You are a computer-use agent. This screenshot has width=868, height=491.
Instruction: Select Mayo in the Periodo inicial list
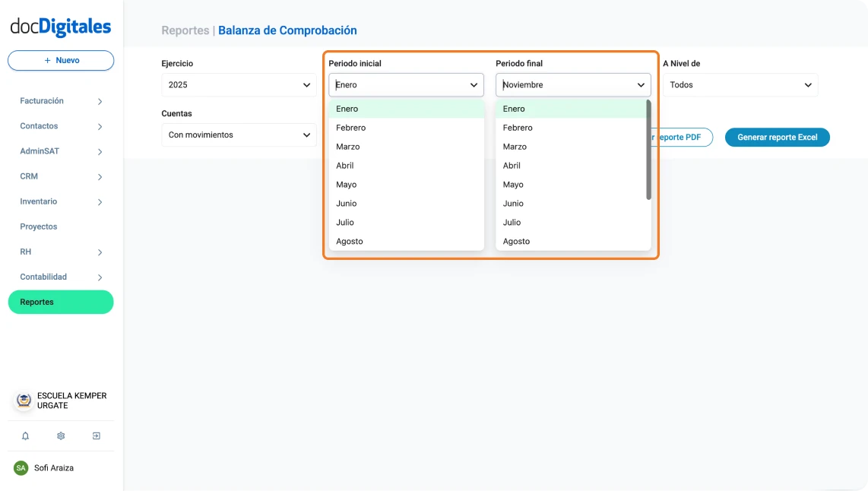[346, 184]
